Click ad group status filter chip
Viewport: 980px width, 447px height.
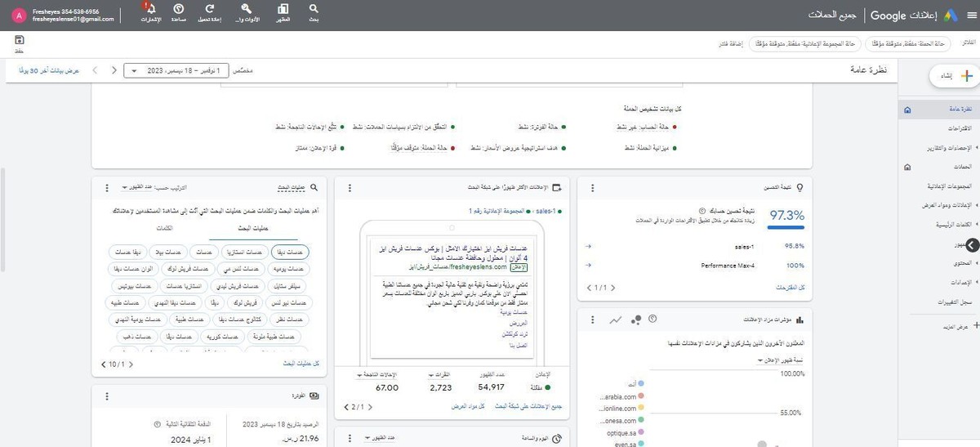(807, 42)
